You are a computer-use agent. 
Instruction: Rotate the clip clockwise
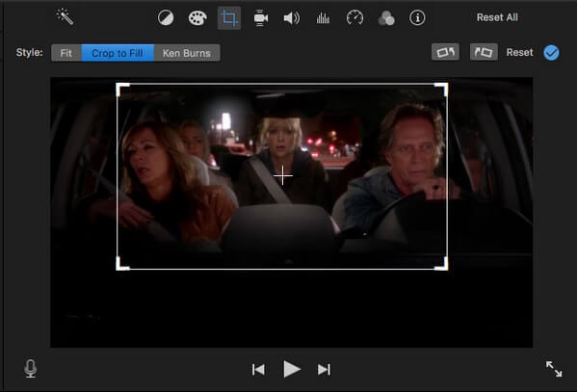click(x=484, y=52)
